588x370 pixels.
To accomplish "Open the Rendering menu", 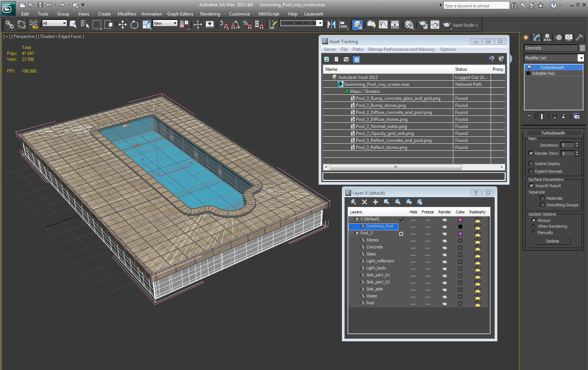I will 210,14.
